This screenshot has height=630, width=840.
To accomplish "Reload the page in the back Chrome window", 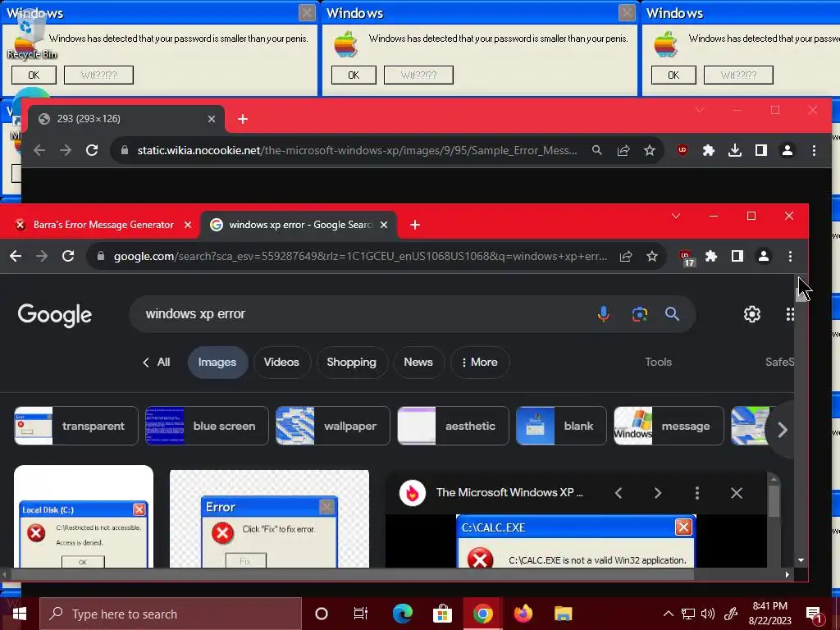I will tap(92, 151).
